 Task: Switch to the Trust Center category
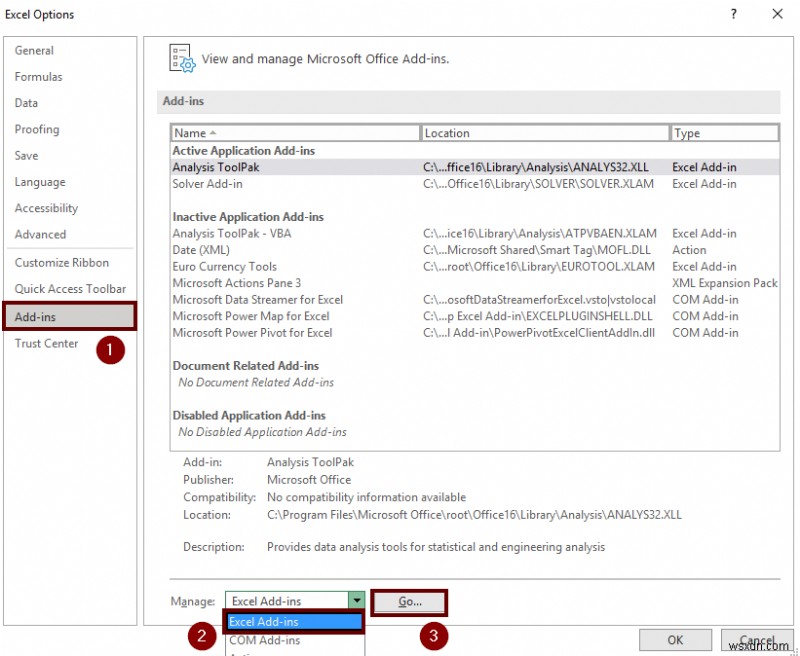pyautogui.click(x=46, y=342)
